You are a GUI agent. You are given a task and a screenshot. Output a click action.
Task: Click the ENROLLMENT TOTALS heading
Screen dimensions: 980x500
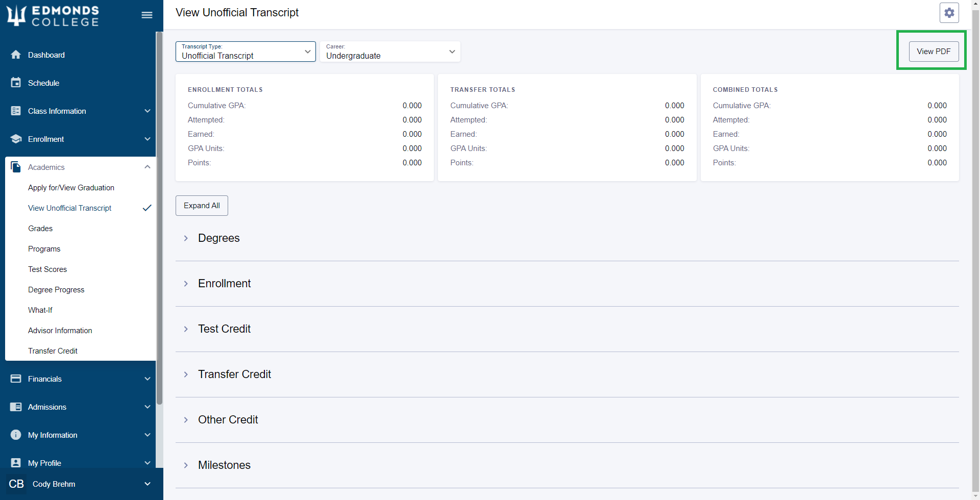point(225,90)
